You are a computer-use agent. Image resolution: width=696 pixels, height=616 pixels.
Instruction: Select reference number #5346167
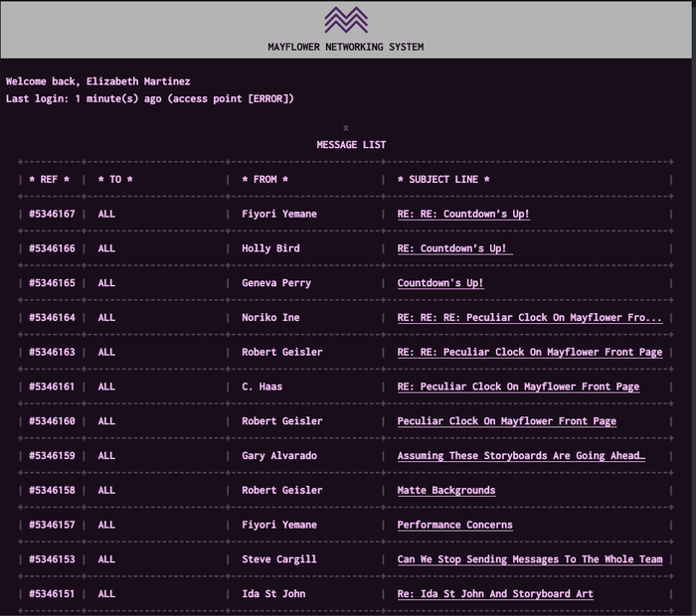pos(52,214)
